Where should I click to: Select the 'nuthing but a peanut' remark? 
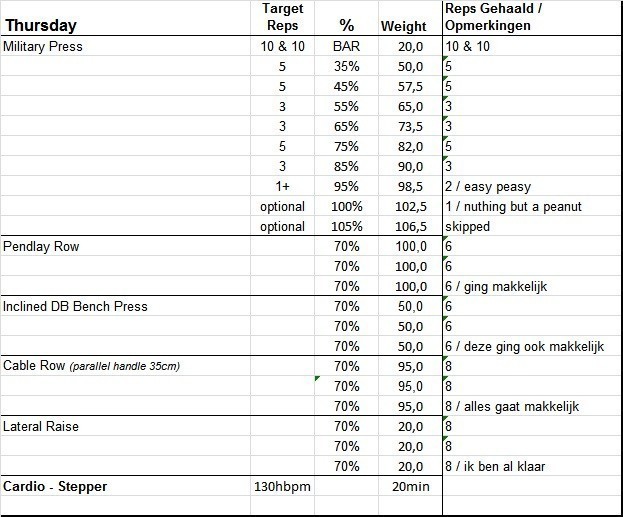[513, 206]
